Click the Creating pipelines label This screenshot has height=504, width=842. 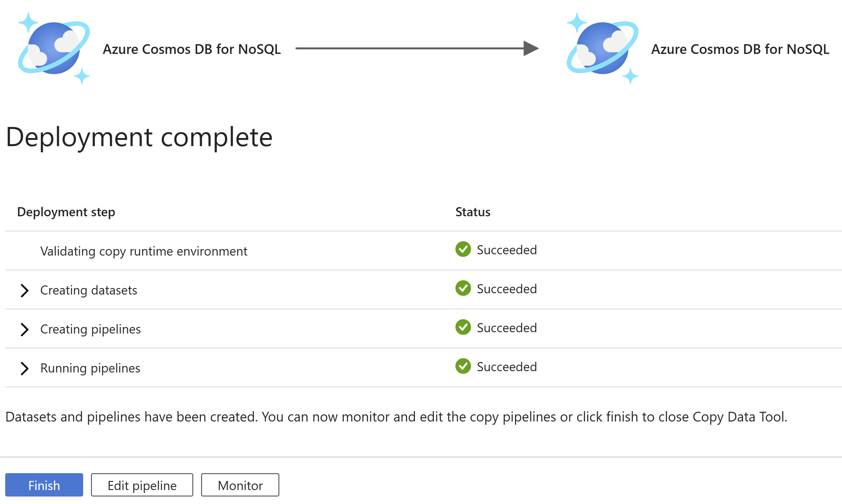(90, 329)
